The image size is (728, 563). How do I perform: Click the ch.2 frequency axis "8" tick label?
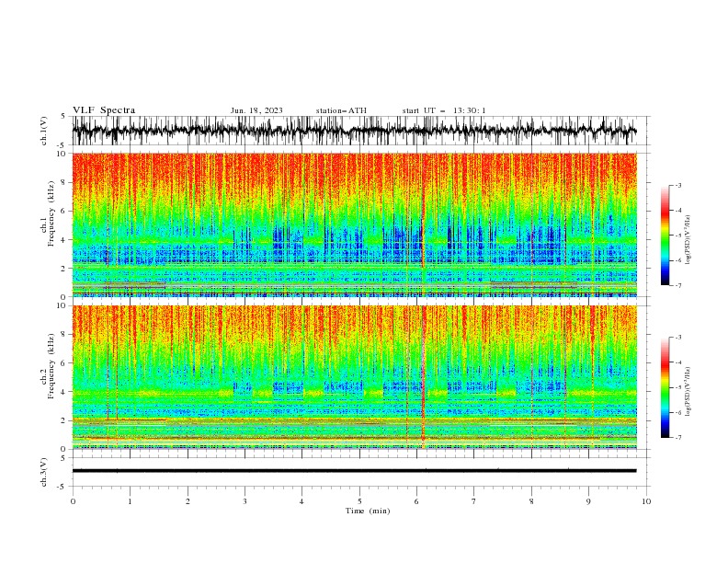pos(64,335)
